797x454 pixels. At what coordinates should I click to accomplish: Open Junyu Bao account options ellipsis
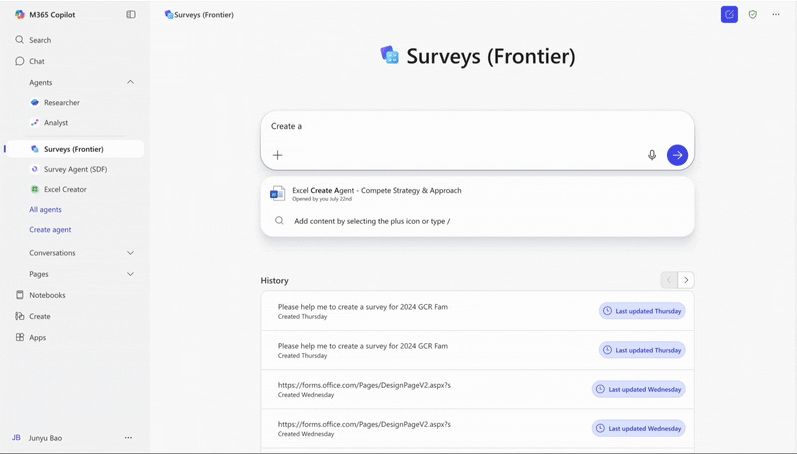coord(128,438)
